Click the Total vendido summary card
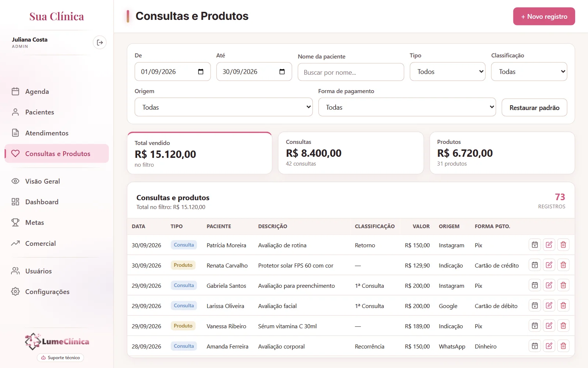Image resolution: width=588 pixels, height=368 pixels. 200,153
